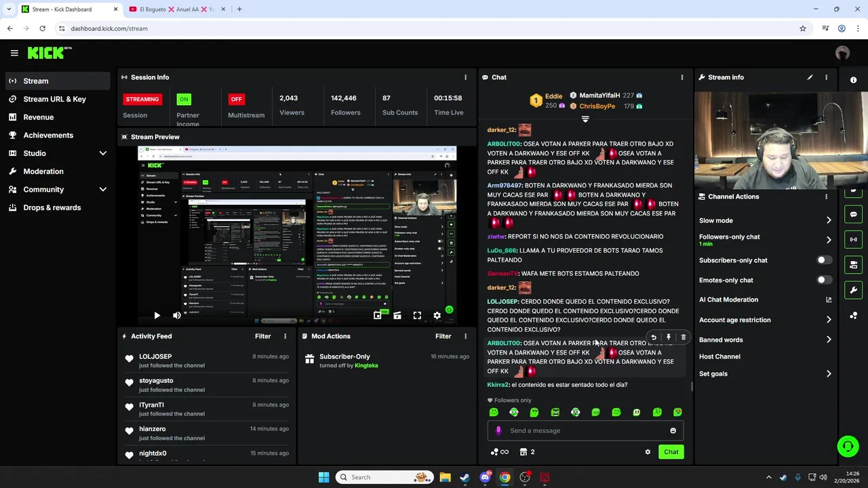Open wrench tools shortcut in right rail

coord(853,290)
